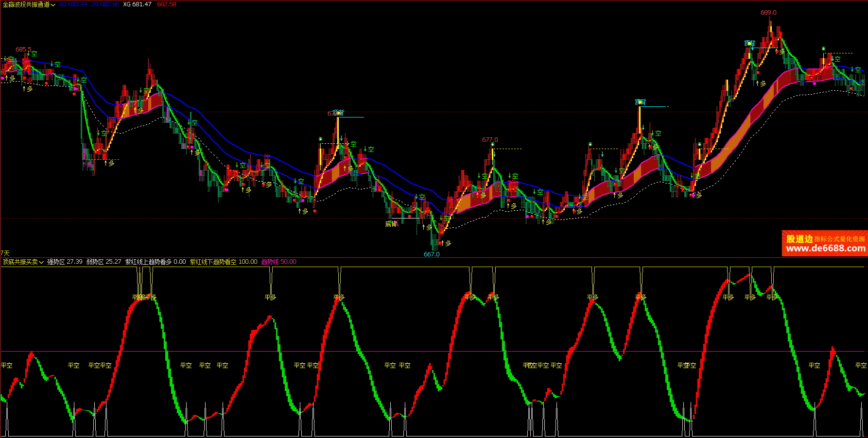Image resolution: width=868 pixels, height=438 pixels.
Task: Click the 紫红线上趋势看多 0.00 readout
Action: (x=156, y=262)
